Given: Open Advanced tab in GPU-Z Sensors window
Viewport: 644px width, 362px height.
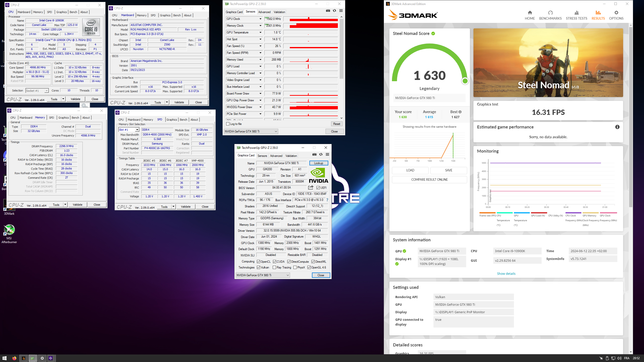Looking at the screenshot, I should tap(264, 12).
